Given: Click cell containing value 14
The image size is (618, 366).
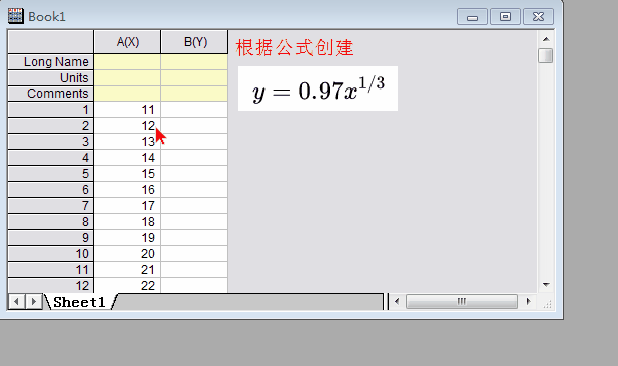Looking at the screenshot, I should click(127, 158).
